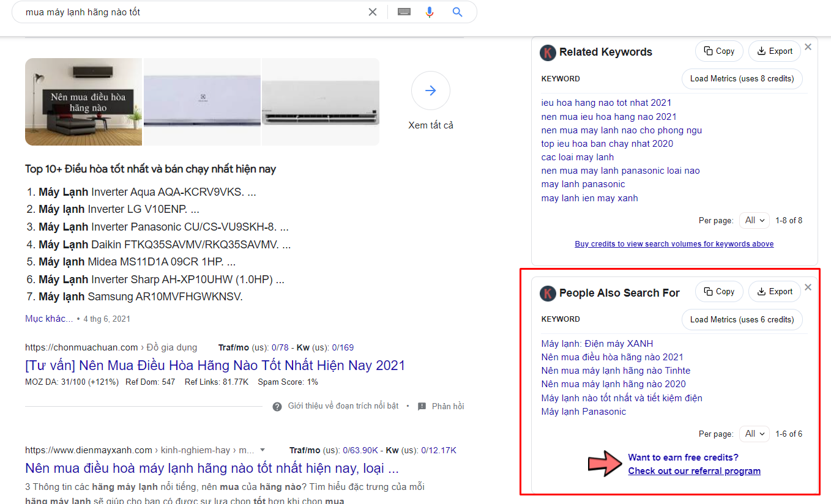Open the dienmayxanh.com result title

click(212, 469)
